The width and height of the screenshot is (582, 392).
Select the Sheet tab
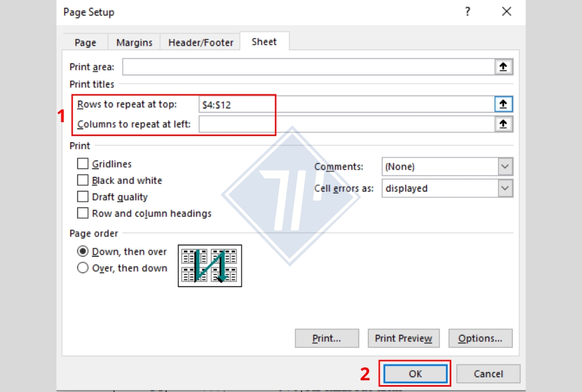(x=264, y=42)
